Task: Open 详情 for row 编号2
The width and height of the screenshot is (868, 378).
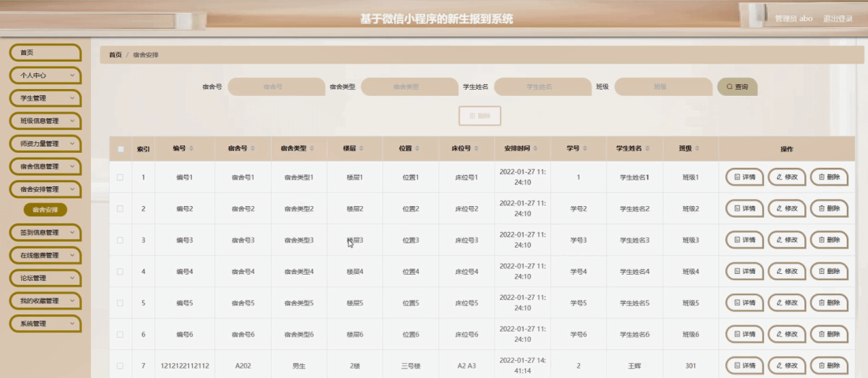Action: coord(744,208)
